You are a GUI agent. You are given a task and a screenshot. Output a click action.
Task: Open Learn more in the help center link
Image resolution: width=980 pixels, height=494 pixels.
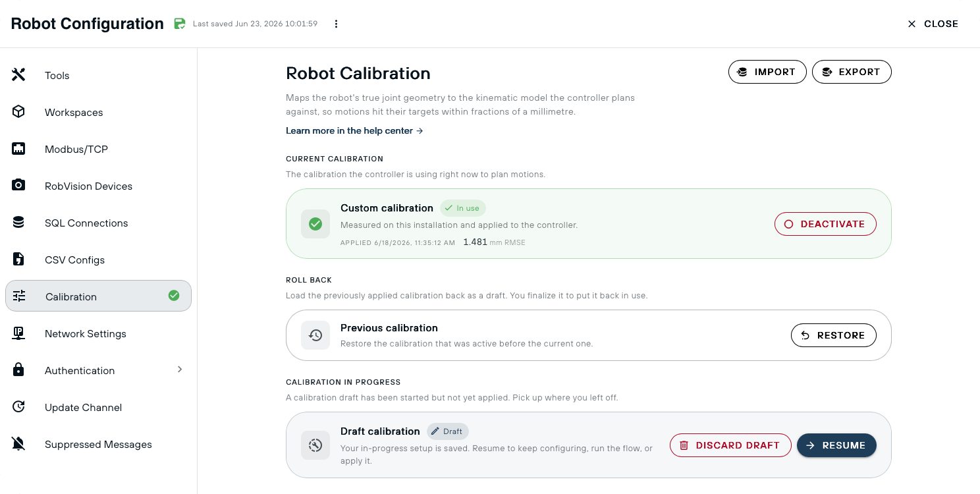354,130
